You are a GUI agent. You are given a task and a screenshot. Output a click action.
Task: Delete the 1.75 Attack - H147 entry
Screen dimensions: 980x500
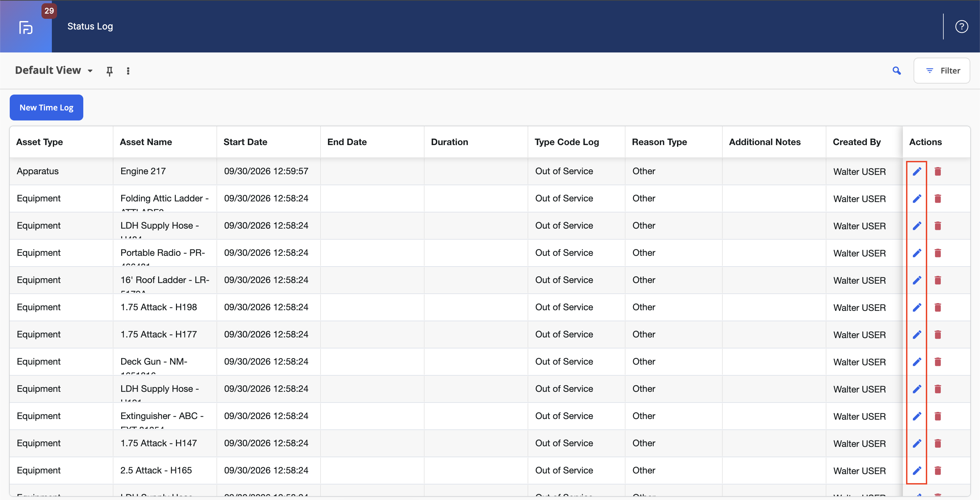coord(938,443)
